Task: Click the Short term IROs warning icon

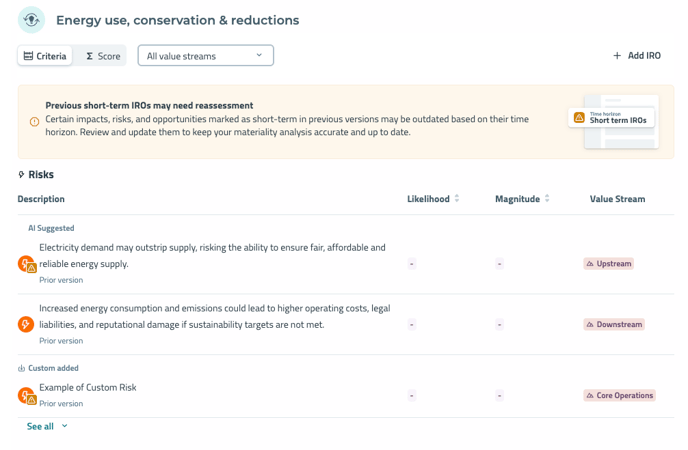Action: pos(579,118)
